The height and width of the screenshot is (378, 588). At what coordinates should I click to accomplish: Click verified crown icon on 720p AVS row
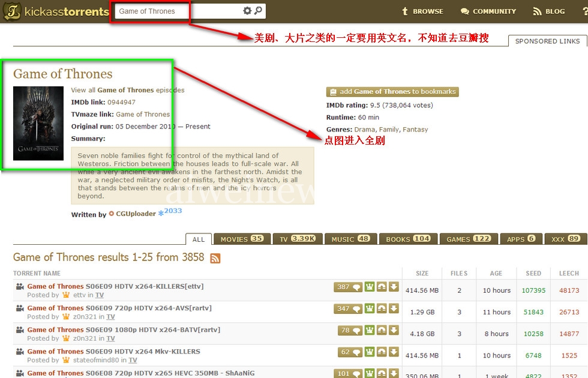pyautogui.click(x=370, y=308)
